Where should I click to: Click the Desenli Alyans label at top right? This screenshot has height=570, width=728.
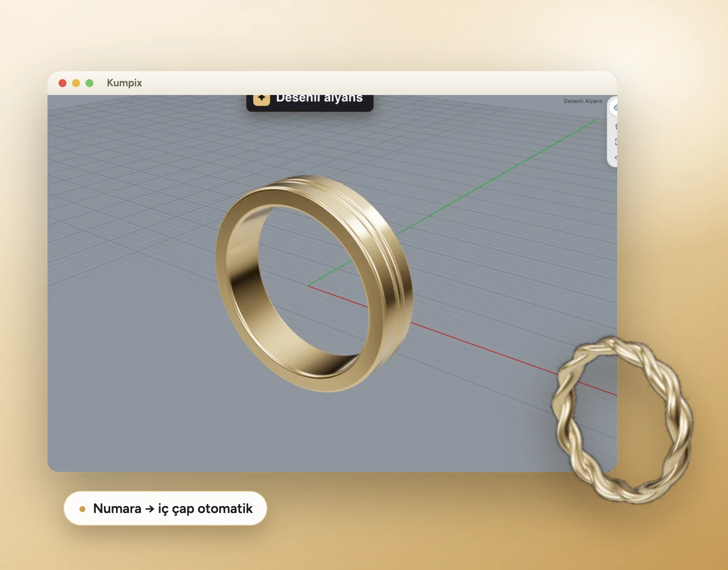tap(583, 101)
